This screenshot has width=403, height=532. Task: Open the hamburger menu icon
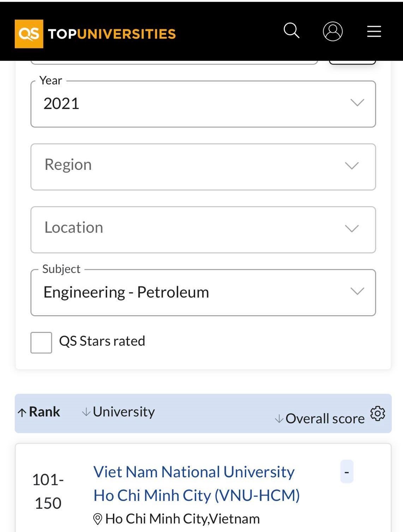(374, 31)
